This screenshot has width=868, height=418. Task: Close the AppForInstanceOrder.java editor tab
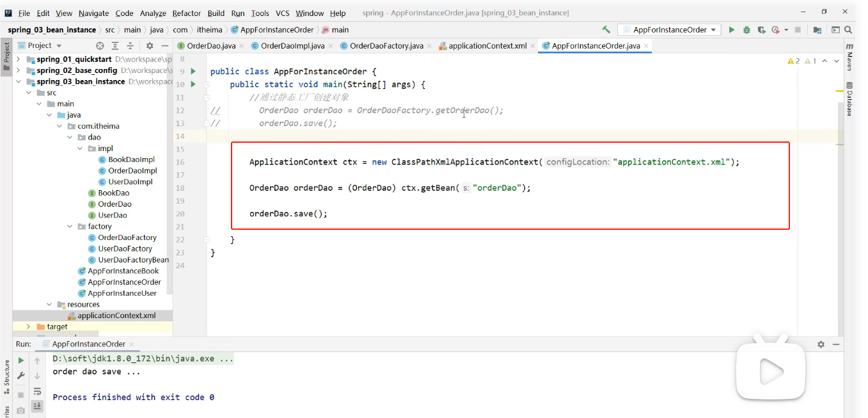click(x=647, y=46)
